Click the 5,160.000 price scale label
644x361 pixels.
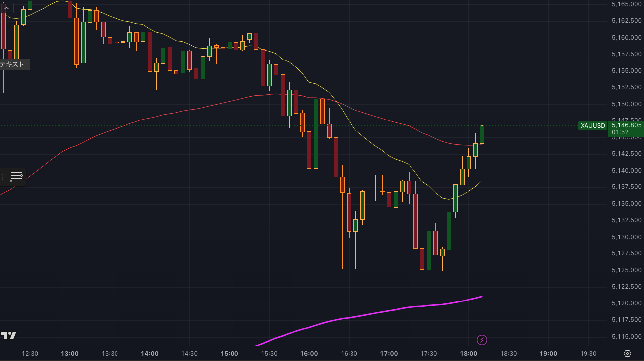pos(627,38)
